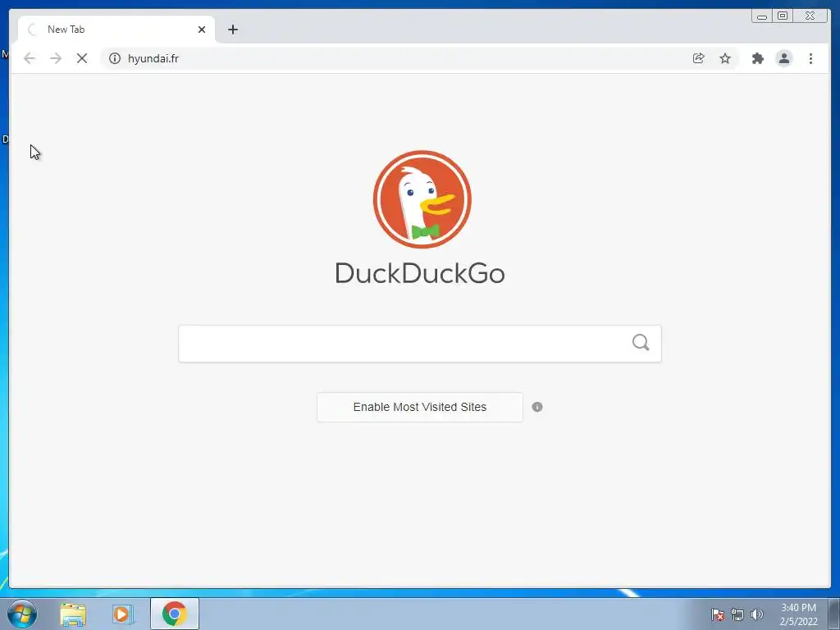Screen dimensions: 840x630
Task: Minimize the Chrome window
Action: 762,16
